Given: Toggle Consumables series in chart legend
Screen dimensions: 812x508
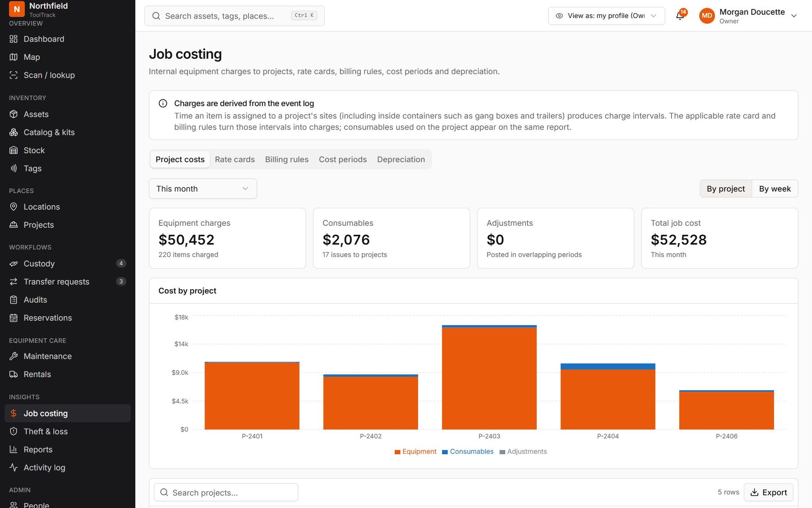Looking at the screenshot, I should click(x=468, y=452).
